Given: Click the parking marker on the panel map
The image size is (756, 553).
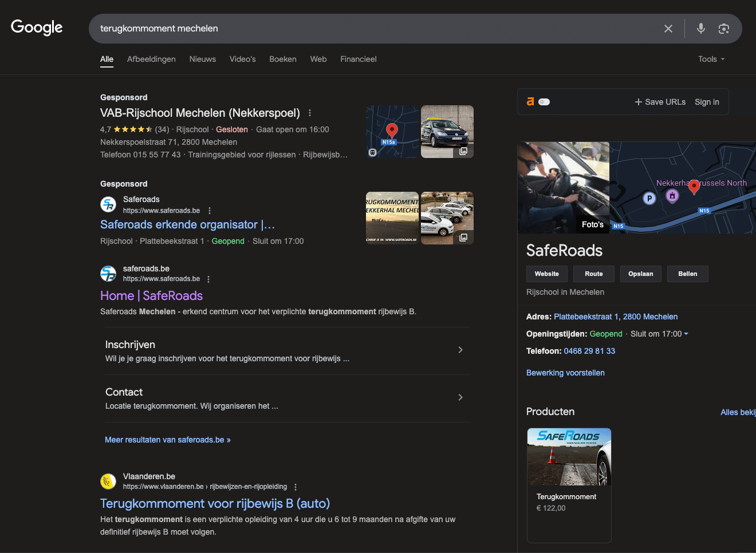Looking at the screenshot, I should click(x=649, y=199).
